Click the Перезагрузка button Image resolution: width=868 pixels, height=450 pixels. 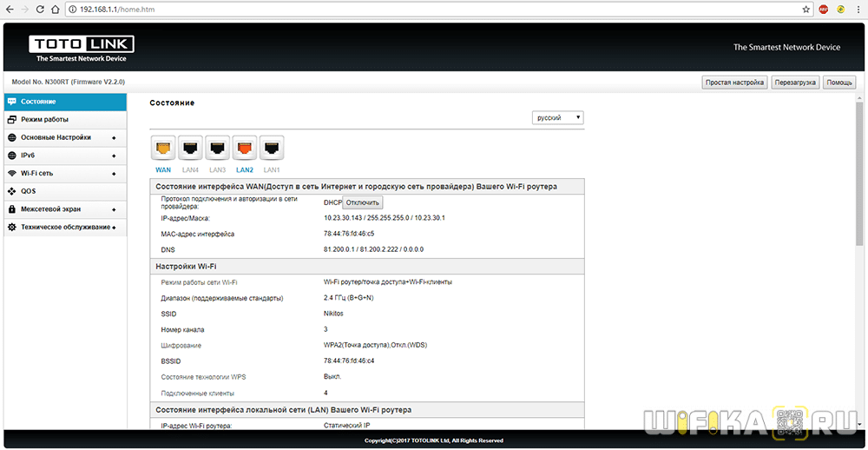795,82
